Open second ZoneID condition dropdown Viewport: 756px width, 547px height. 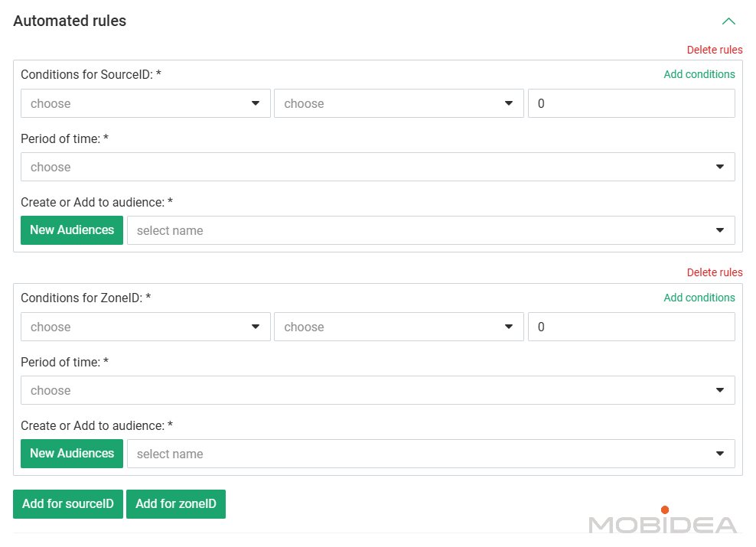coord(399,327)
